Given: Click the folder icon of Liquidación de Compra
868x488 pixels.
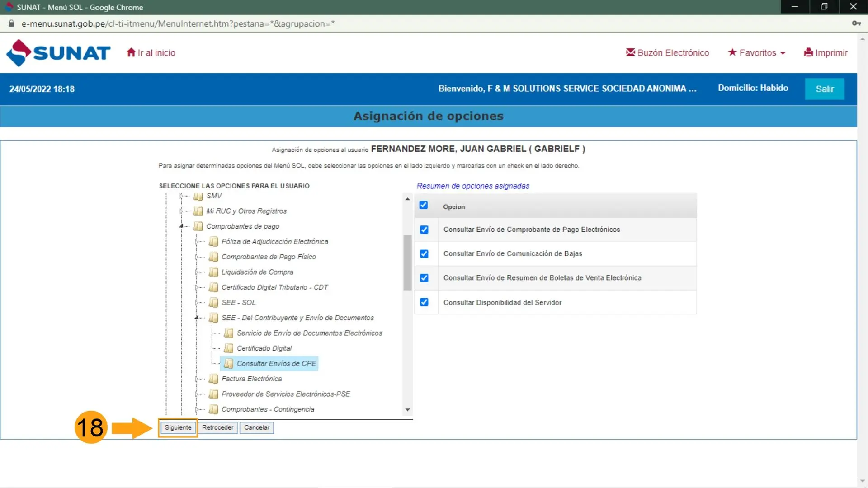Looking at the screenshot, I should click(x=213, y=272).
